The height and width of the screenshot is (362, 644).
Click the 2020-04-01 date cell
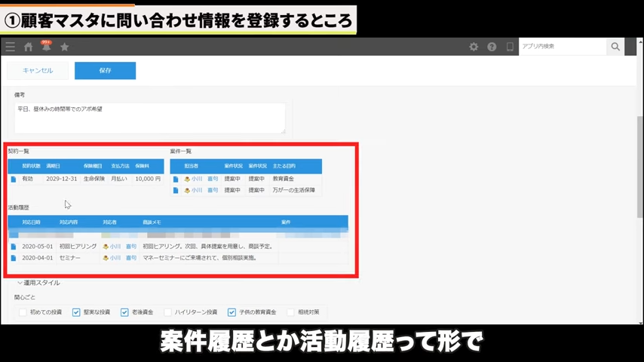[x=38, y=258]
